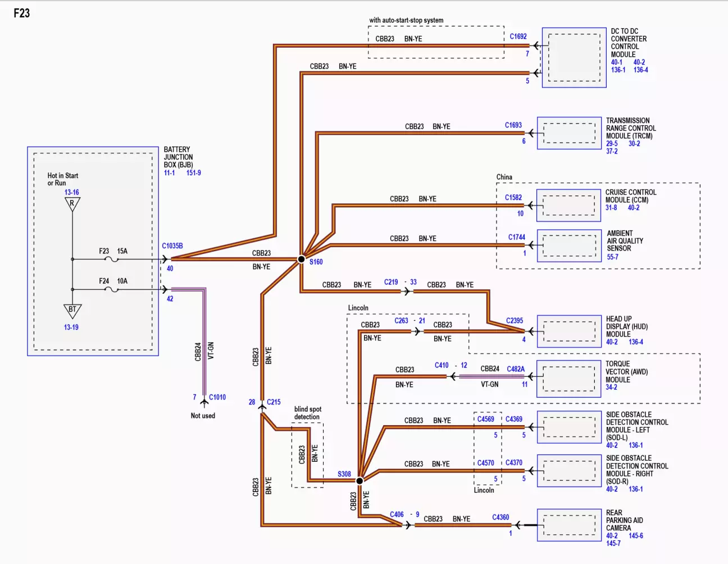Click the Head Up Display module box

click(x=568, y=331)
